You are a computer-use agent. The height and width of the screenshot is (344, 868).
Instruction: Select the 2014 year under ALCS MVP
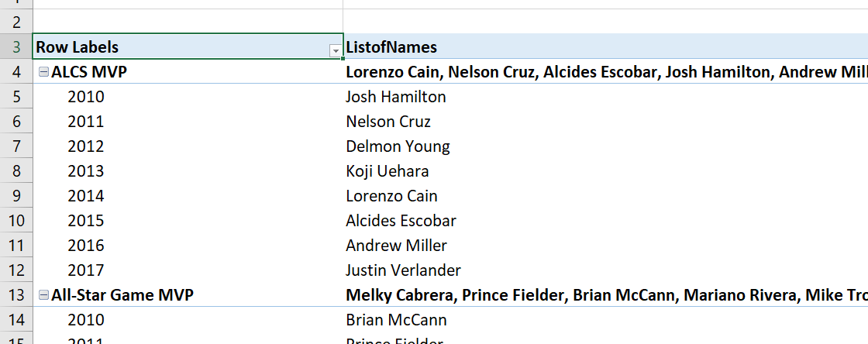[86, 196]
